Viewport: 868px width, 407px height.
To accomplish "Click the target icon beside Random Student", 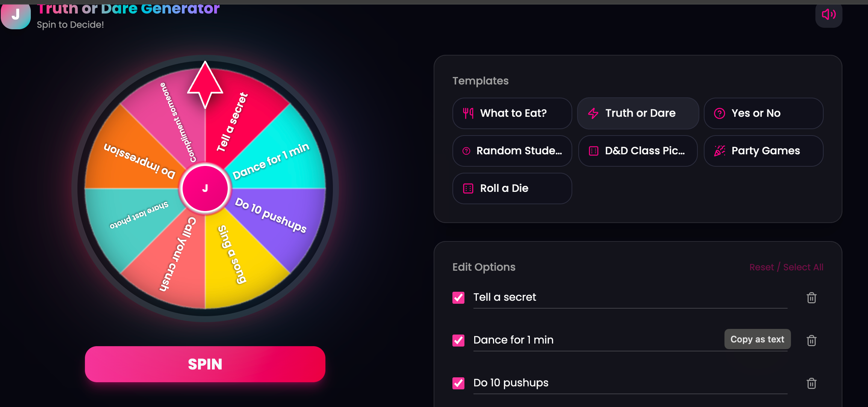I will tap(467, 151).
